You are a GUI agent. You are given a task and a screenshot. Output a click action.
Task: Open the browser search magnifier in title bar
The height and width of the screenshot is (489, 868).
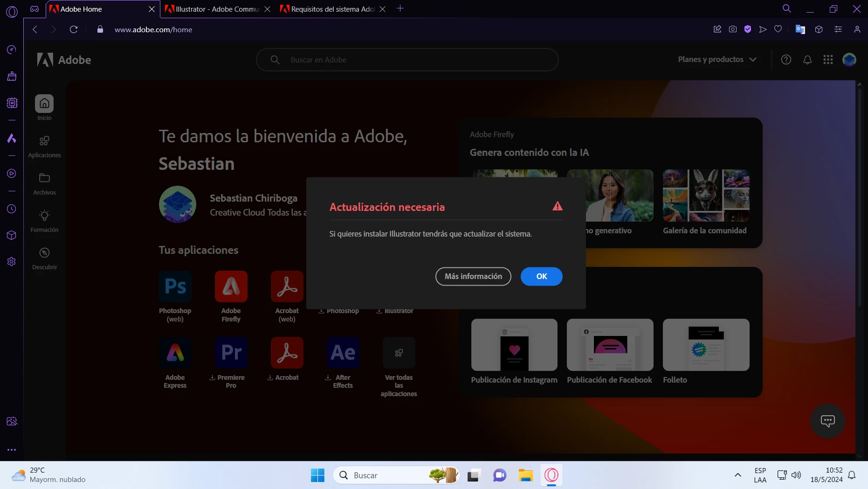[787, 8]
